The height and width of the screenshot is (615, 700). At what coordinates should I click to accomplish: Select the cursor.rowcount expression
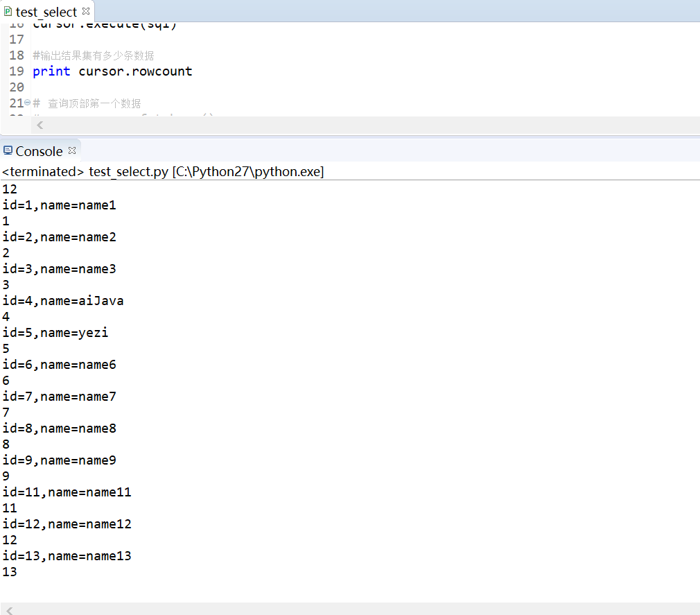click(135, 71)
